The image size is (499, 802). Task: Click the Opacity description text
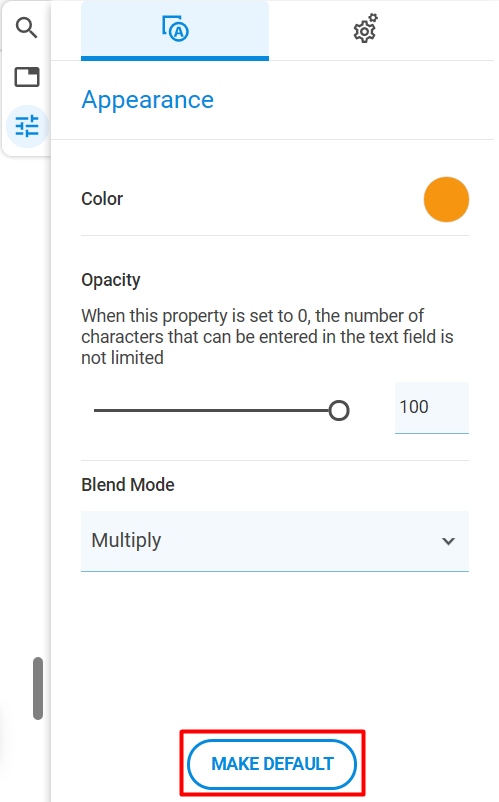[267, 337]
